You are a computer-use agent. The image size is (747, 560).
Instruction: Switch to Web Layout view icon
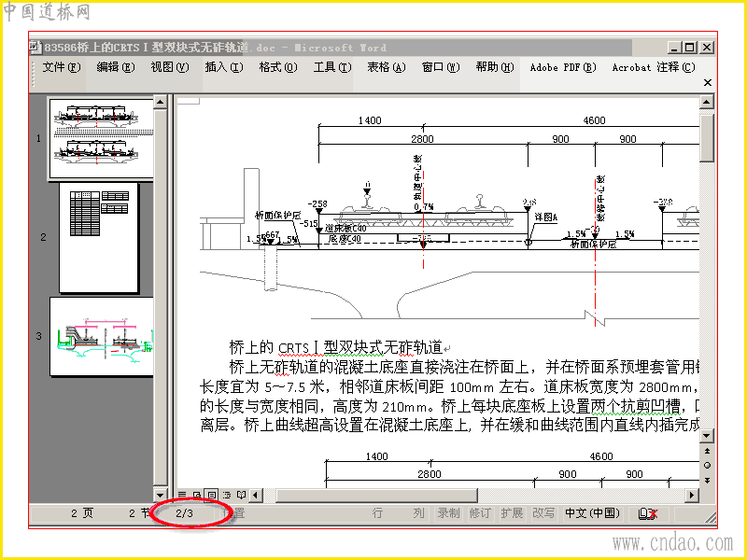tap(196, 496)
